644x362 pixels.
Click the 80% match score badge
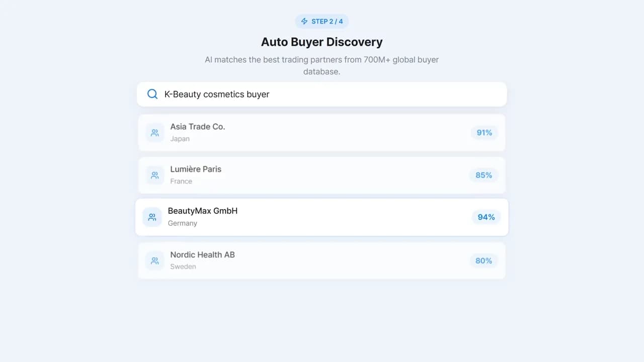484,260
